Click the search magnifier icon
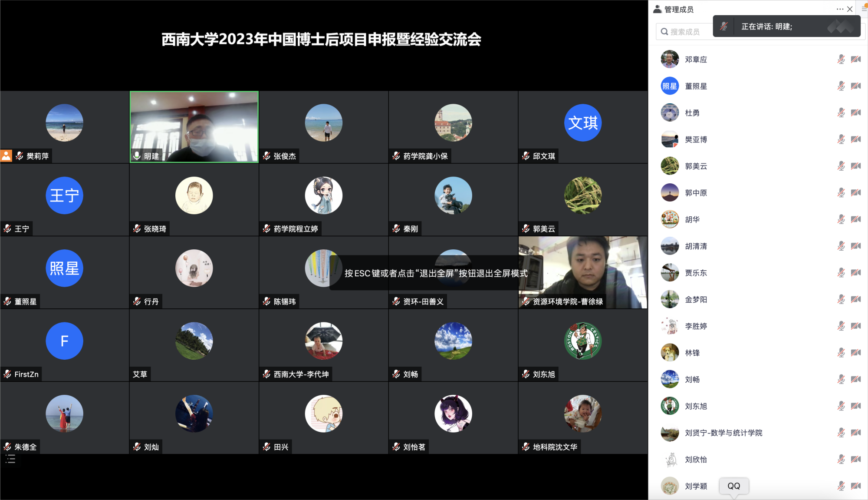 point(664,32)
